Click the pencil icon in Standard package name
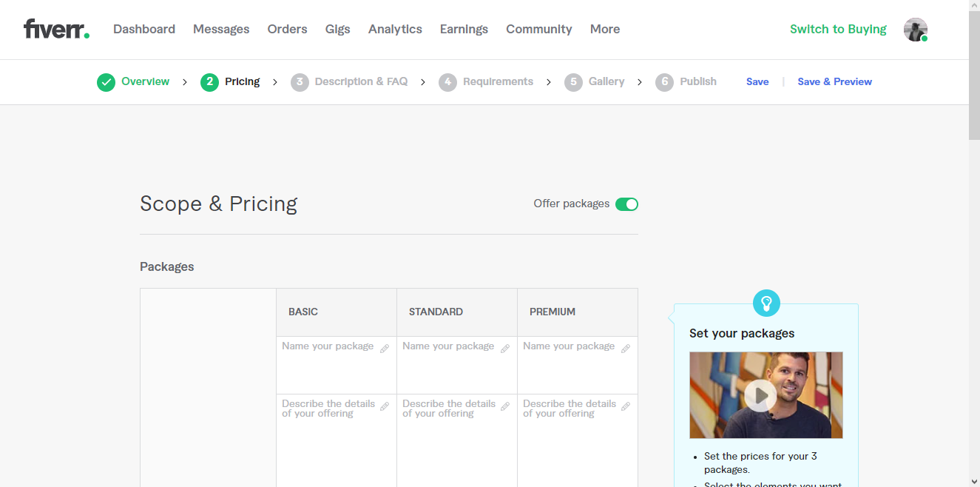 [505, 349]
